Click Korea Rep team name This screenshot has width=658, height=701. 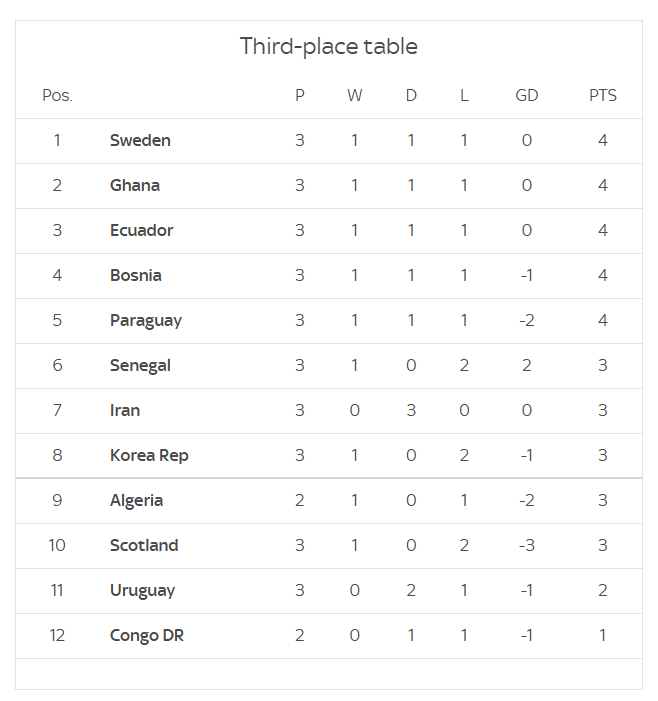(x=149, y=456)
